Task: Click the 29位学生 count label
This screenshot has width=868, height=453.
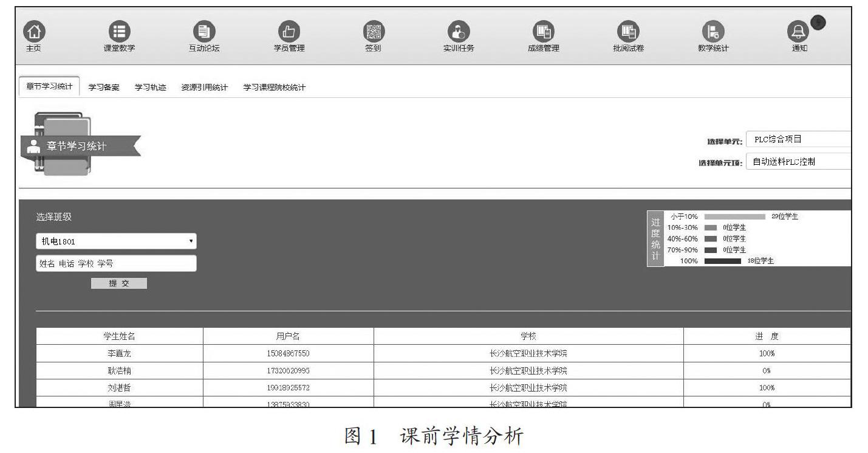Action: (785, 216)
